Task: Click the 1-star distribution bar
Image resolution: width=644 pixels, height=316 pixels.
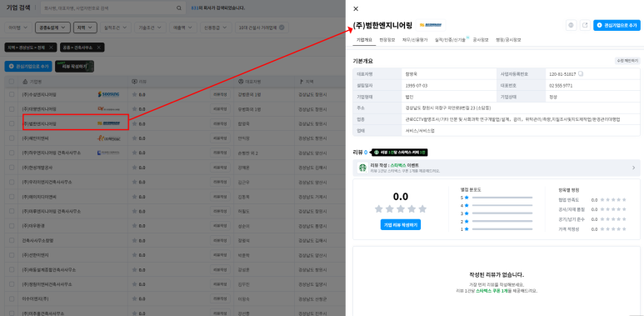Action: click(x=502, y=229)
